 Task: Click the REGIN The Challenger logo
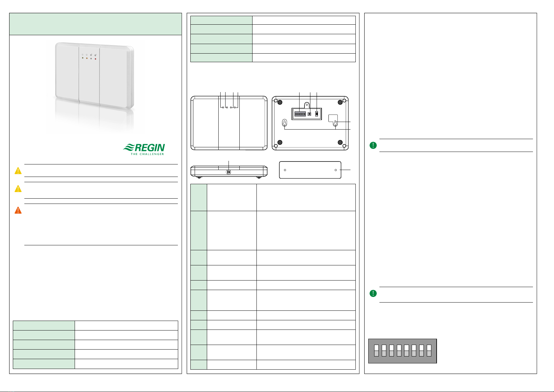144,149
